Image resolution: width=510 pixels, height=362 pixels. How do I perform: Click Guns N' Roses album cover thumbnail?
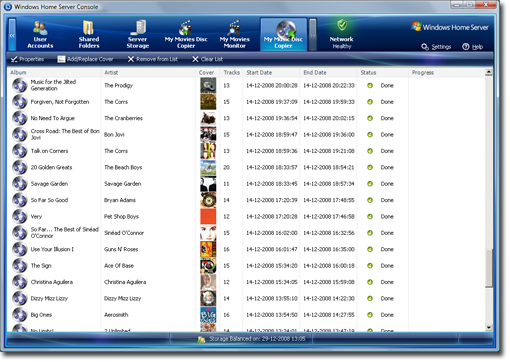click(208, 249)
